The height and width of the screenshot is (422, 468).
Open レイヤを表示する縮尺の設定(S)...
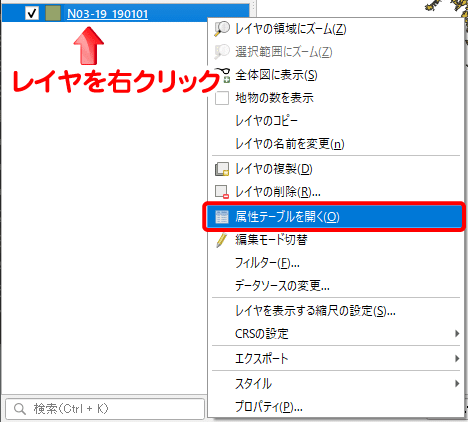click(336, 311)
